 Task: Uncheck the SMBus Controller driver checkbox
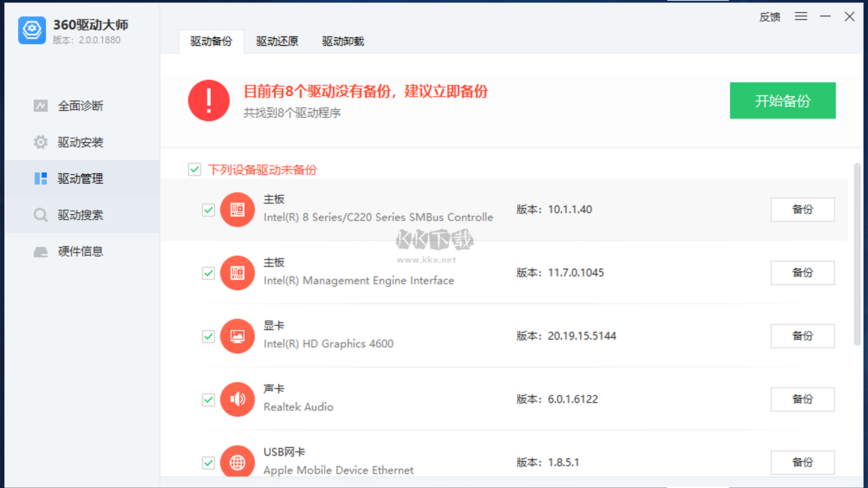tap(209, 210)
